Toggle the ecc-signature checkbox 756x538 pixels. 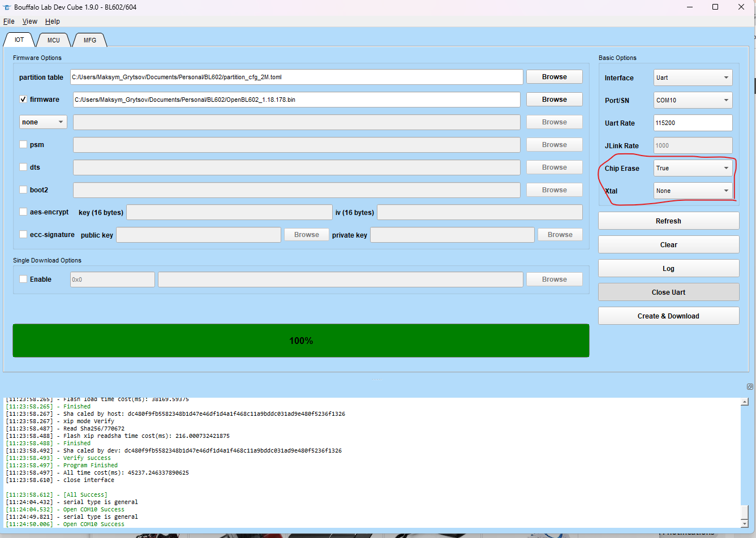(23, 235)
